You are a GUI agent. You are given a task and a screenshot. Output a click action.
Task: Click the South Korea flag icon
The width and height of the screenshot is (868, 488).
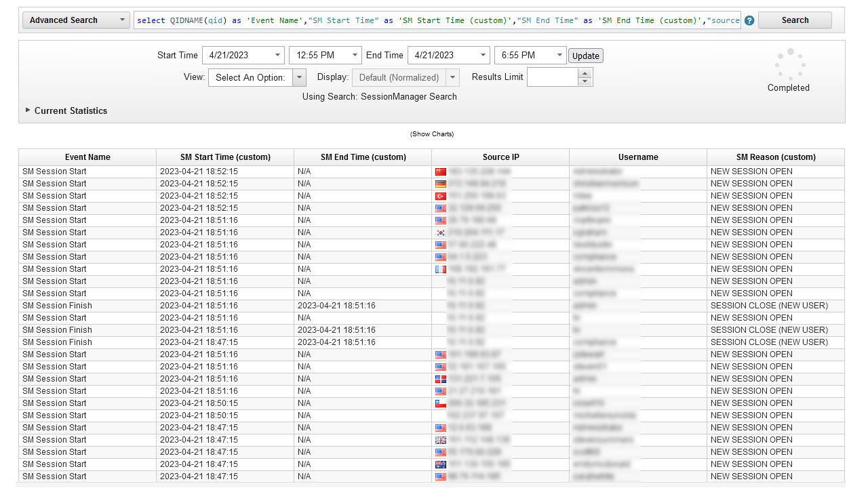(x=440, y=232)
